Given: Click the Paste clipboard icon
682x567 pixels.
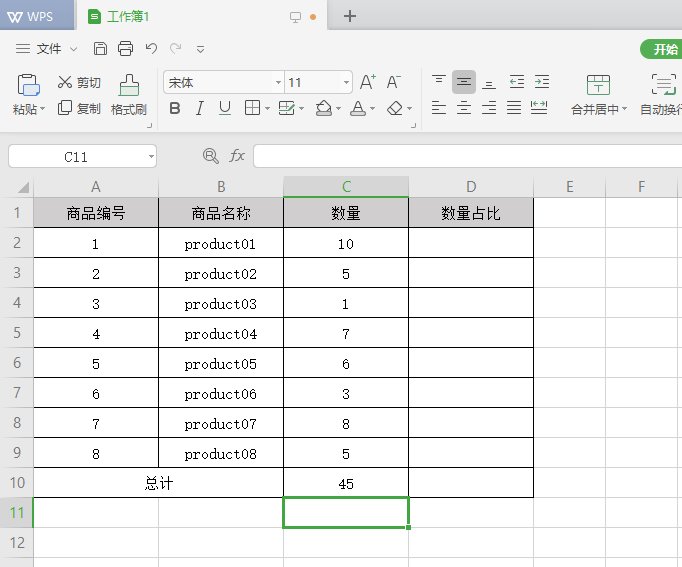Looking at the screenshot, I should click(x=28, y=85).
